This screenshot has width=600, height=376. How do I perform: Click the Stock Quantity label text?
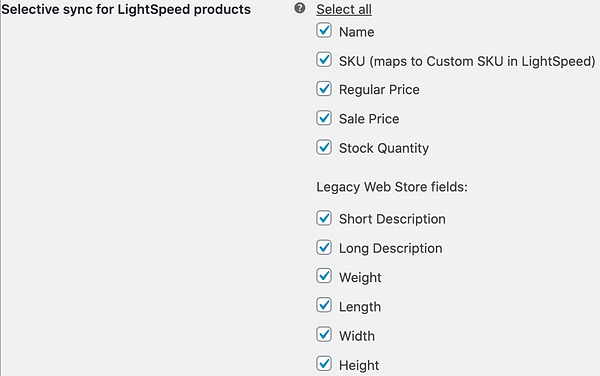click(384, 148)
